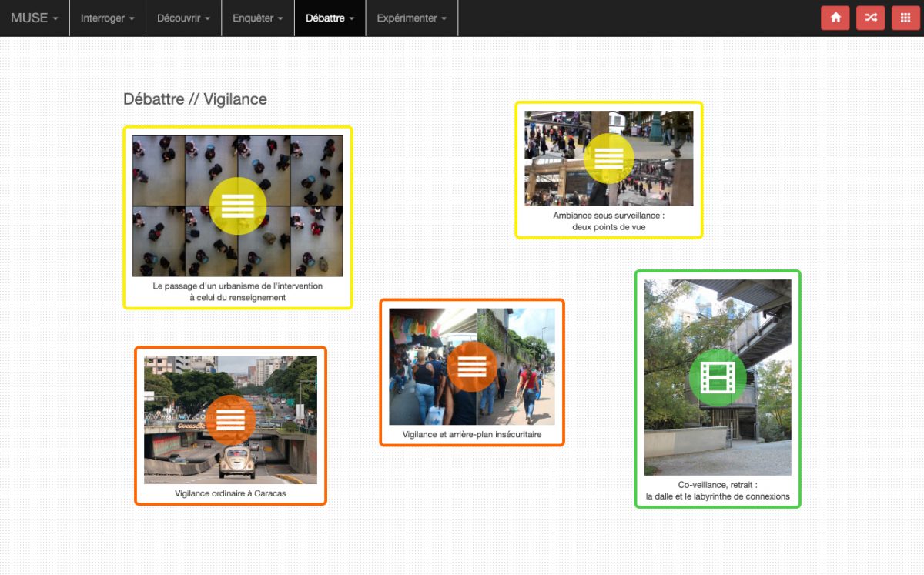This screenshot has height=575, width=924.
Task: Click the 'Débattre // Vigilance' page heading
Action: (x=195, y=99)
